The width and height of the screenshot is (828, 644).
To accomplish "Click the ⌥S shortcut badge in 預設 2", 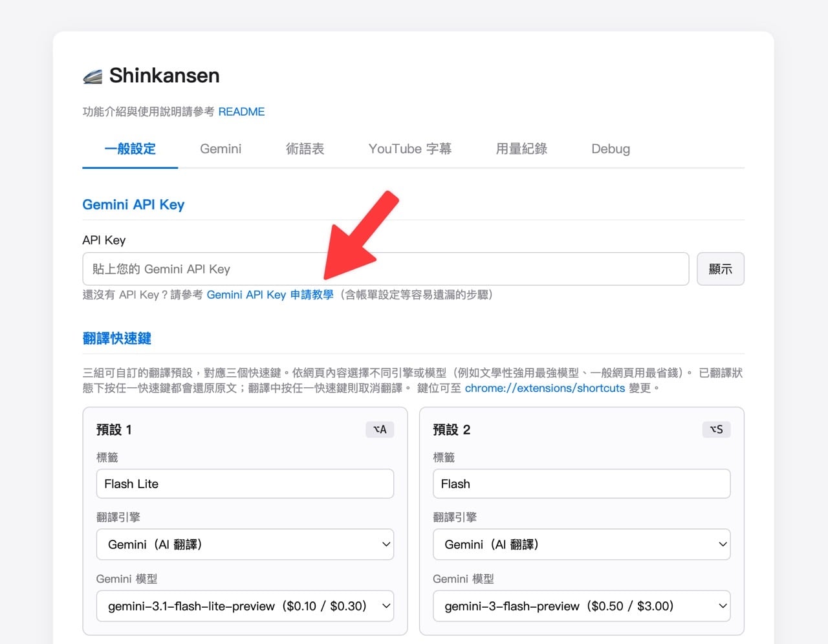I will coord(716,429).
